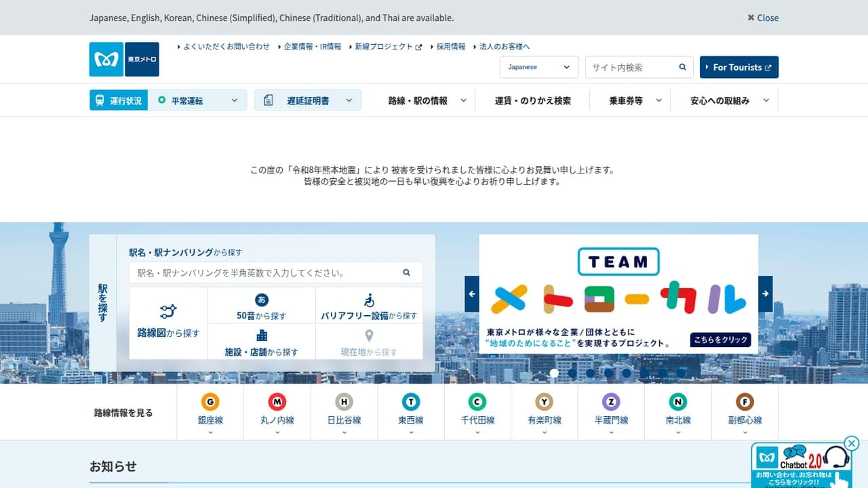Image resolution: width=868 pixels, height=488 pixels.
Task: Show the previous carousel banner
Action: point(472,294)
